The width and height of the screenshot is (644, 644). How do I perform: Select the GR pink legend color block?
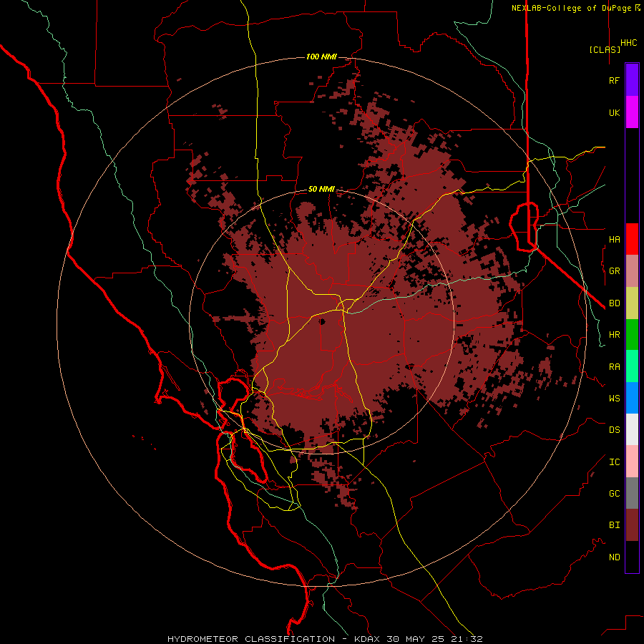(632, 271)
